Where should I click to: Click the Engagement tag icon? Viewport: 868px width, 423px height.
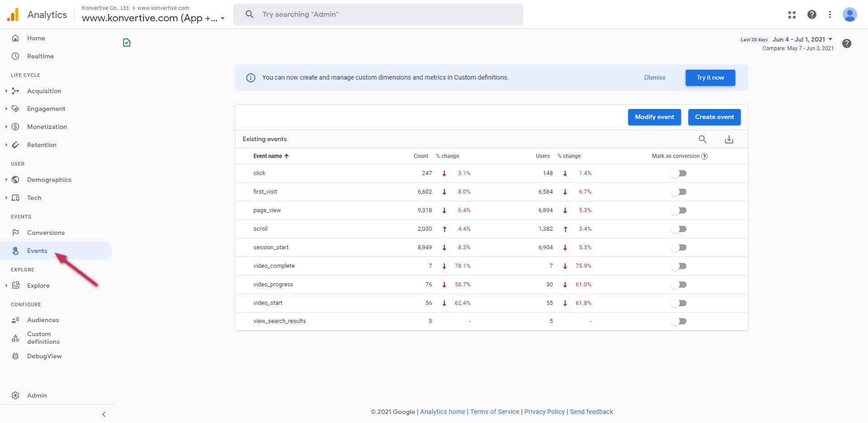tap(15, 109)
